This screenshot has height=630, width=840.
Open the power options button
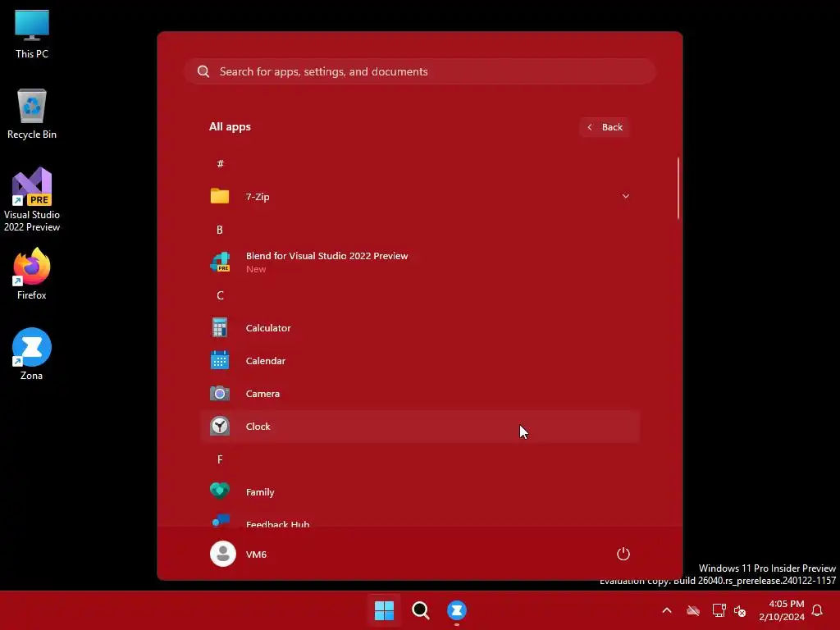(623, 554)
